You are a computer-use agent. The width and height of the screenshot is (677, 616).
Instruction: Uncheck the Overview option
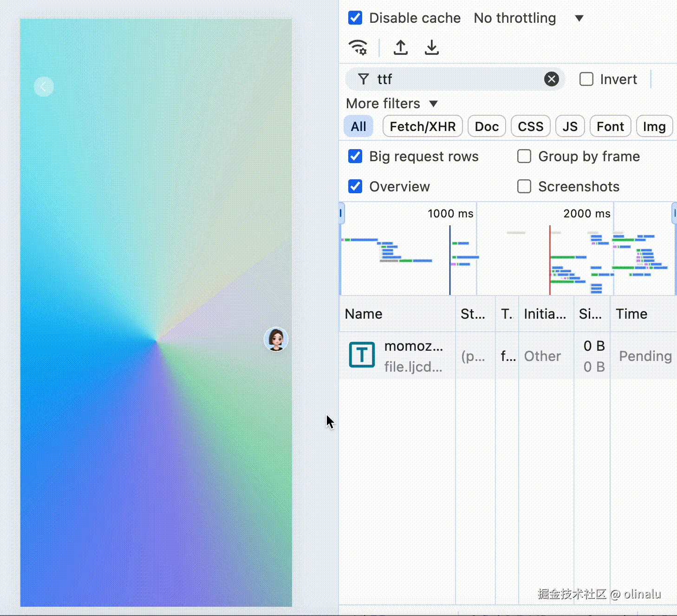point(355,187)
